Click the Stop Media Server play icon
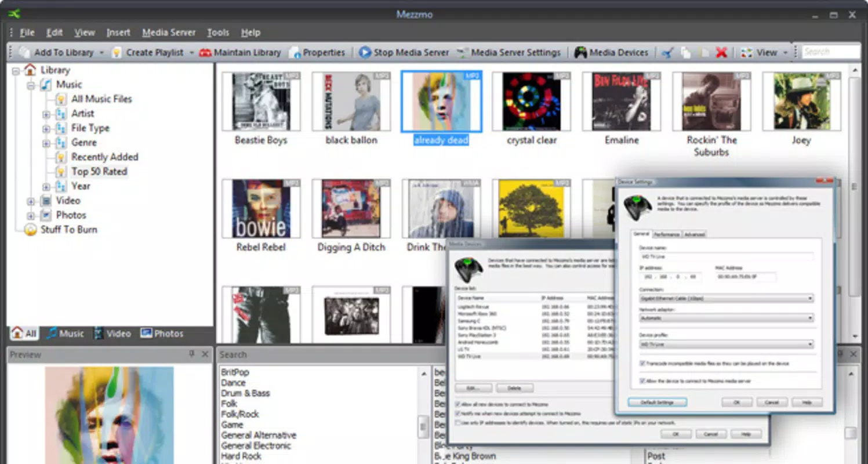This screenshot has width=868, height=464. pos(365,52)
